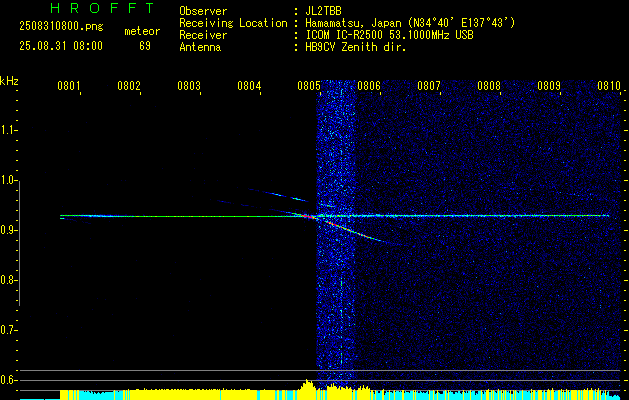Click the meteor count 69
This screenshot has height=400, width=629.
pyautogui.click(x=145, y=46)
